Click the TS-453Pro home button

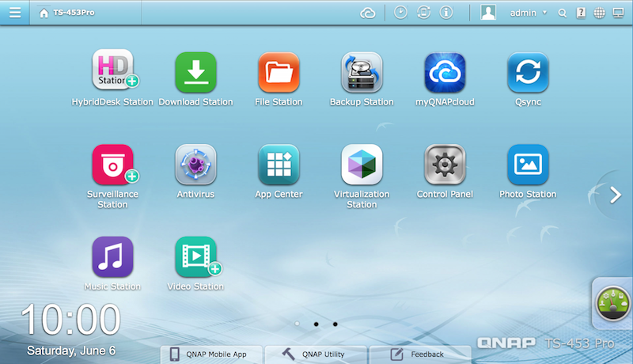coord(67,13)
